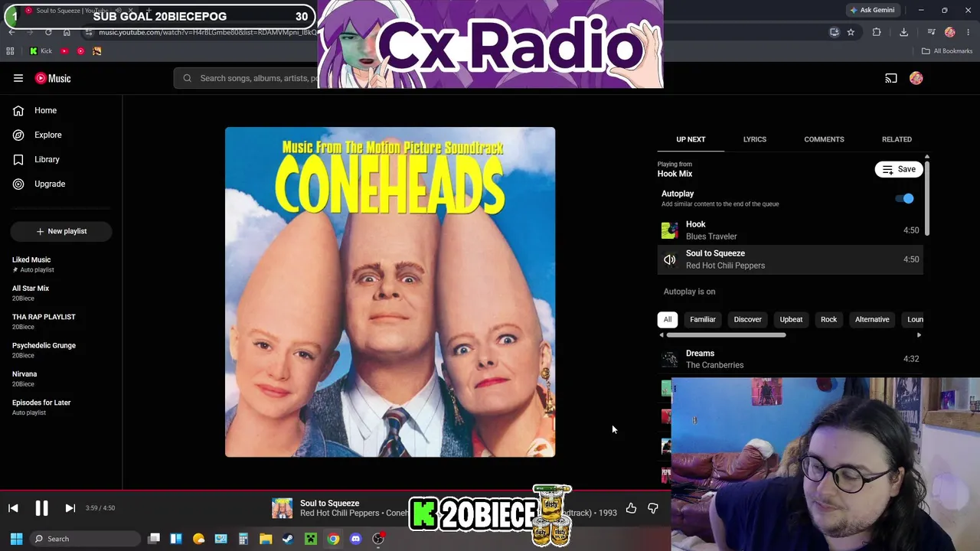Image resolution: width=980 pixels, height=551 pixels.
Task: Open the All Bookmarks folder
Action: click(x=947, y=51)
